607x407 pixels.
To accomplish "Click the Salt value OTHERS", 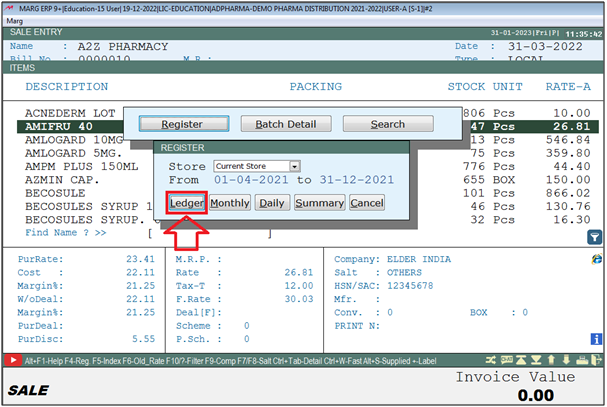I will (x=404, y=273).
